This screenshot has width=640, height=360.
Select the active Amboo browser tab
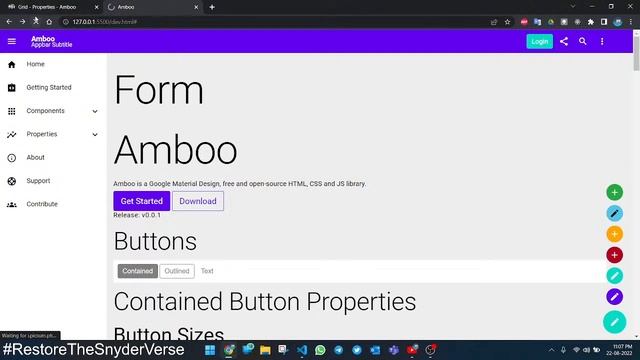152,7
